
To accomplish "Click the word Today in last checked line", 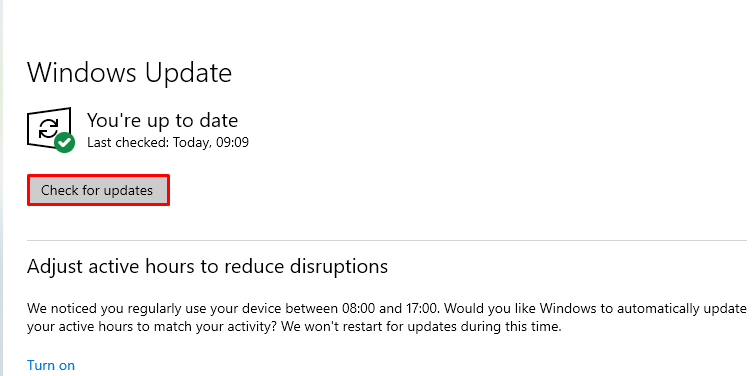I will click(x=192, y=143).
